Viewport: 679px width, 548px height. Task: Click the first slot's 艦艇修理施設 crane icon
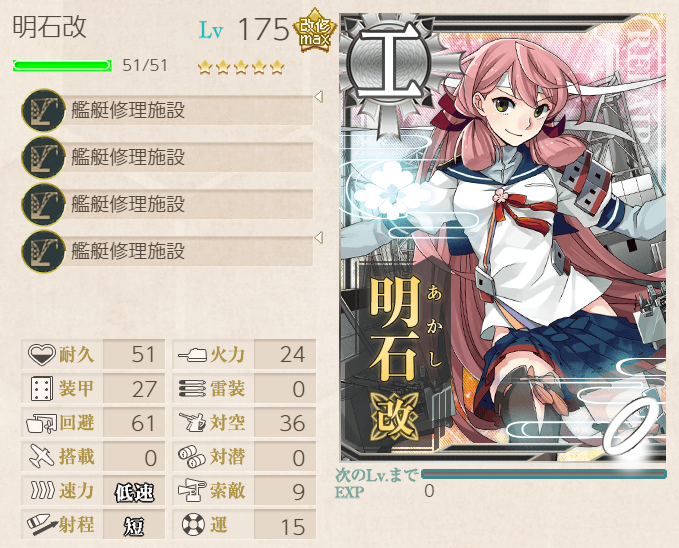pyautogui.click(x=42, y=110)
